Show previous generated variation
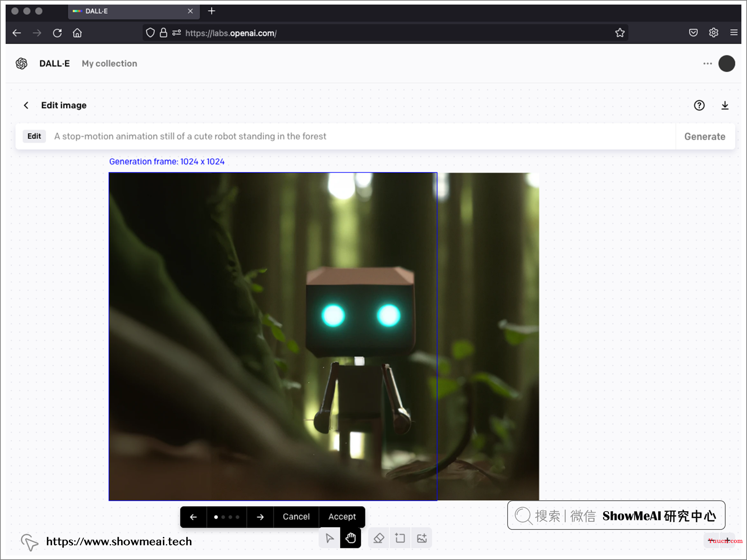747x560 pixels. pyautogui.click(x=193, y=517)
